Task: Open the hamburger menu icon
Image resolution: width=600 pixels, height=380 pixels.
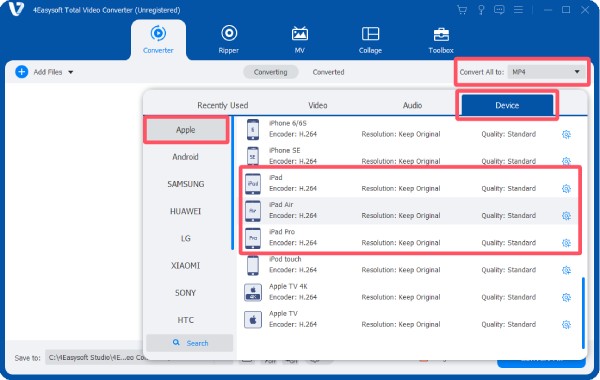Action: tap(518, 10)
